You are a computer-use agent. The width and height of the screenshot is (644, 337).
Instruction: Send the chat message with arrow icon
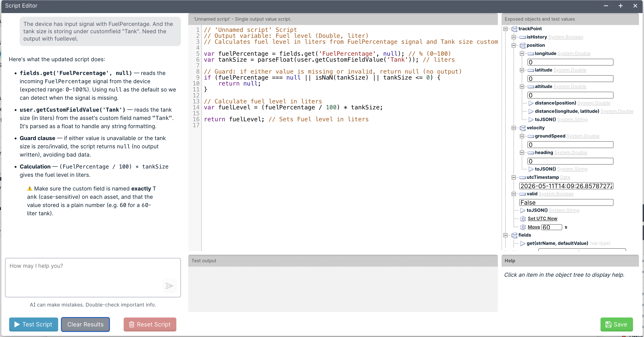169,286
